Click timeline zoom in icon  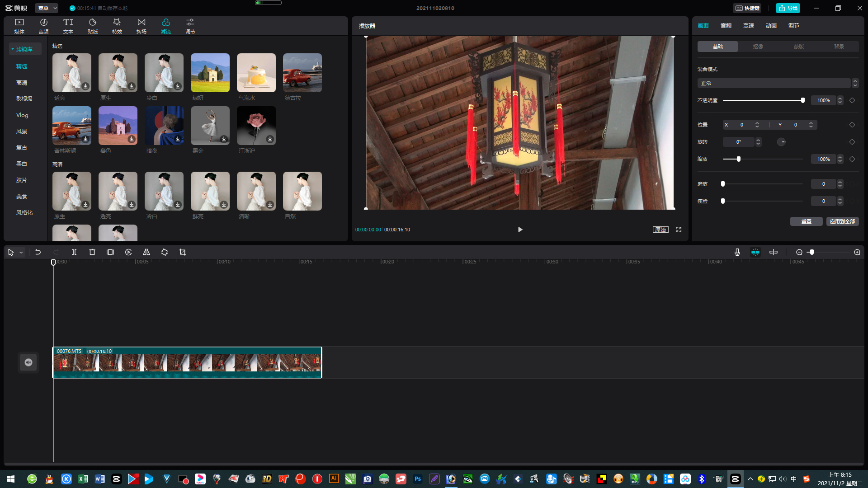(x=857, y=252)
